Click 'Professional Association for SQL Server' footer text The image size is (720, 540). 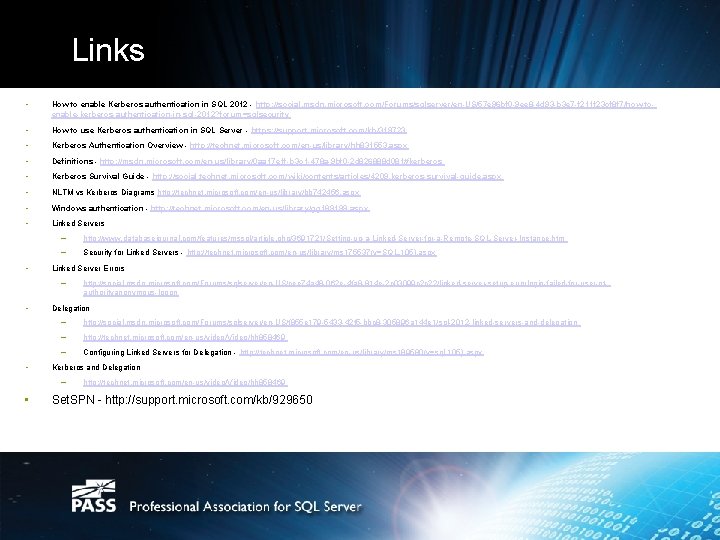(246, 507)
